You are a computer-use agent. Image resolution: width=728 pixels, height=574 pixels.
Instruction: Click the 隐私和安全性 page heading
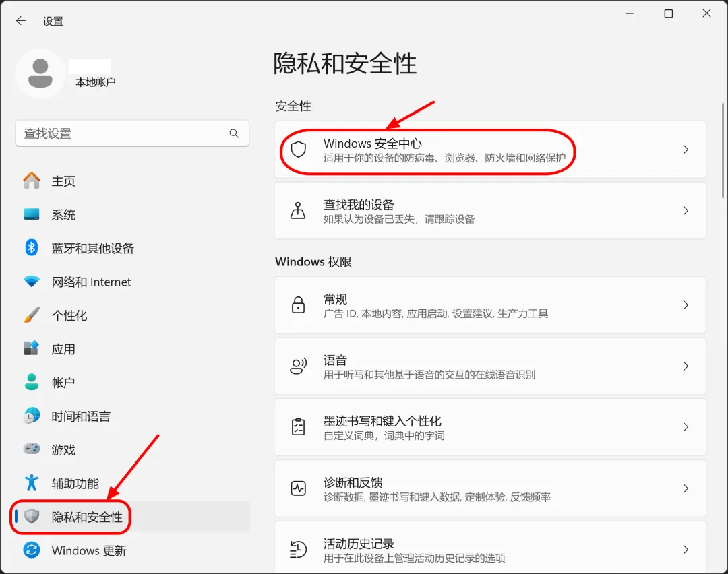click(344, 63)
